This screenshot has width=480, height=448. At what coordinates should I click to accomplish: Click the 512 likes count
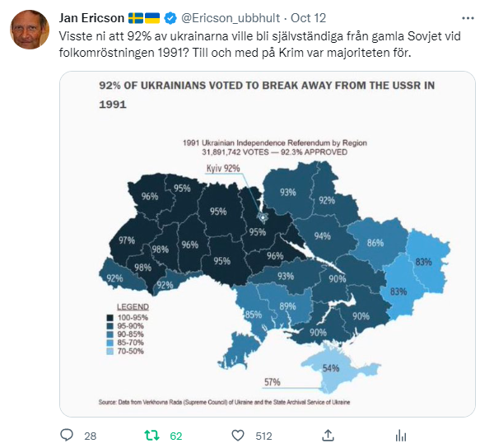pos(264,436)
